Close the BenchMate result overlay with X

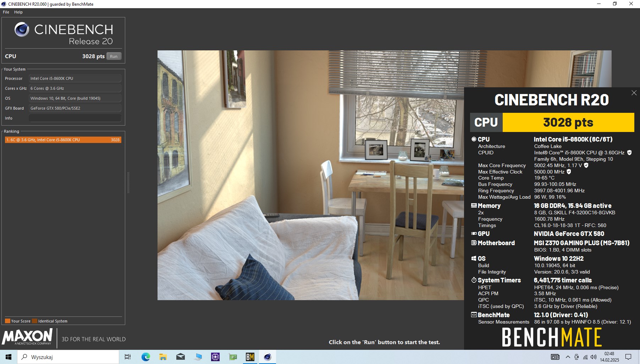[x=634, y=93]
